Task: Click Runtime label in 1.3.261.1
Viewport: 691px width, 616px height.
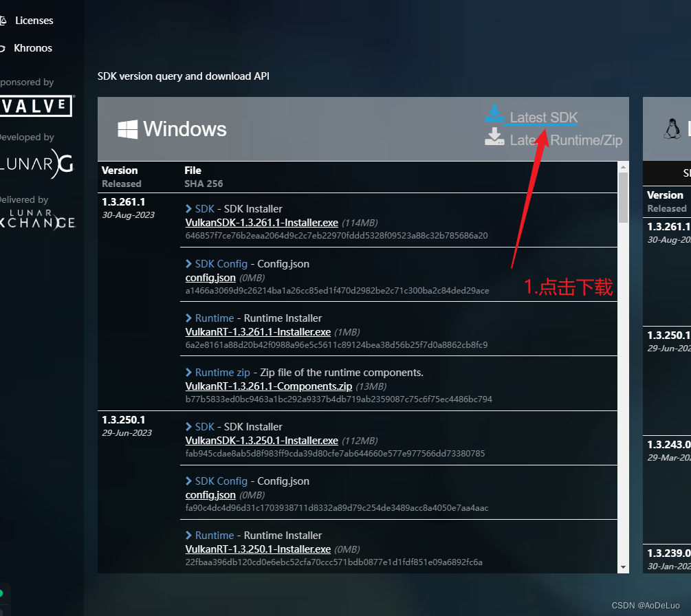Action: 215,318
